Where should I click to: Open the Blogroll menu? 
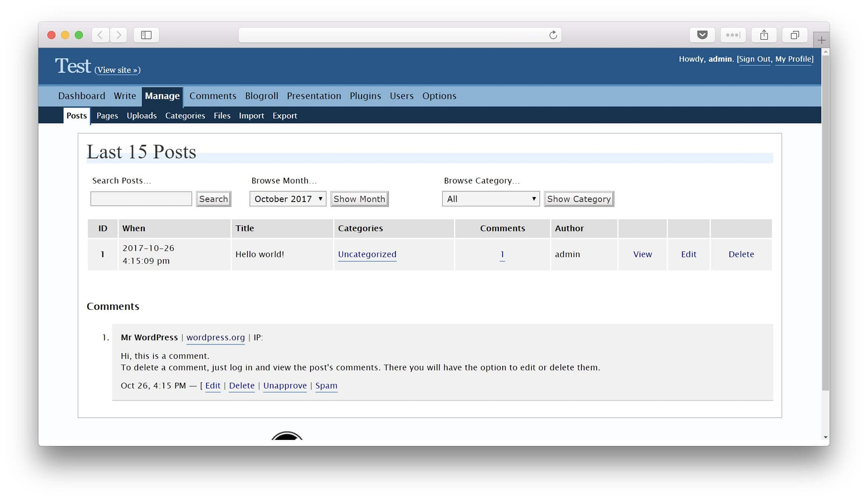point(262,96)
